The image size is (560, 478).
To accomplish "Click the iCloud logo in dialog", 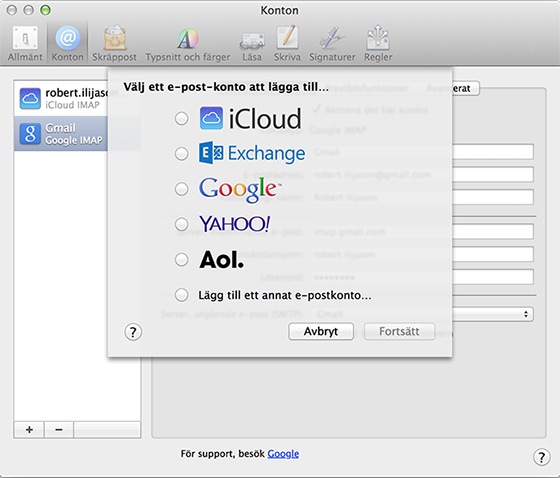I will (x=250, y=118).
